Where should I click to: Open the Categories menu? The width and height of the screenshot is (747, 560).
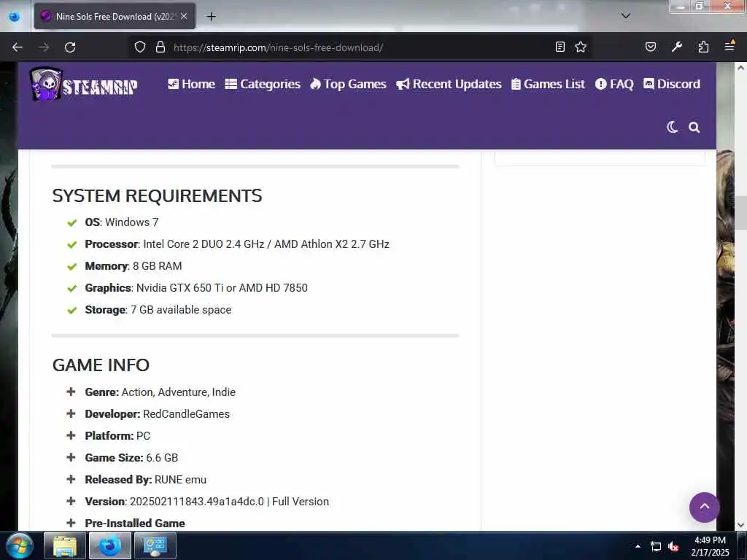(263, 85)
